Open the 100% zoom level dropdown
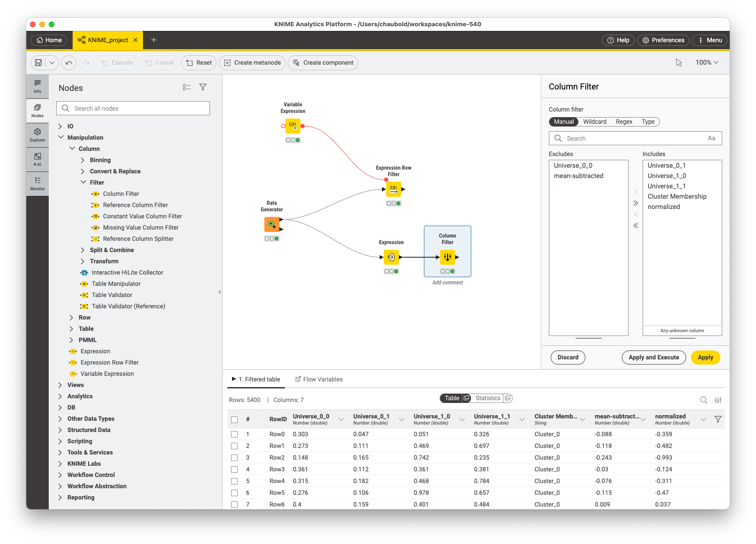Image resolution: width=756 pixels, height=544 pixels. 706,62
